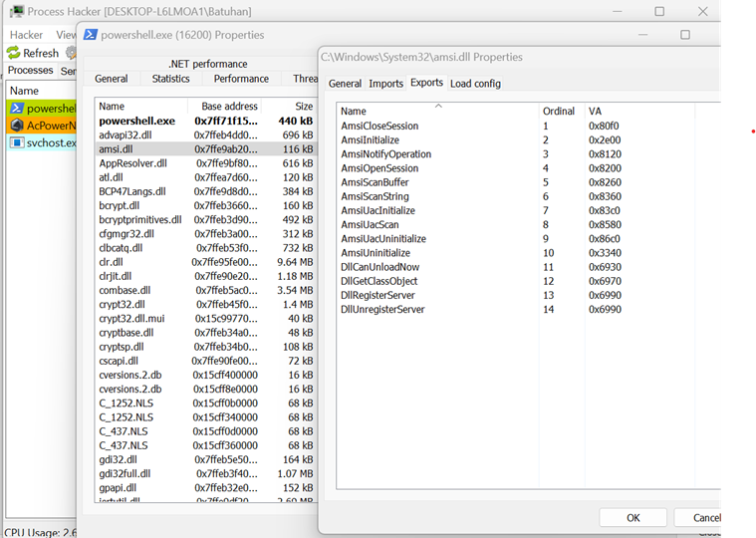Click the AcPowerN process icon
Viewport: 756px width, 538px height.
coord(17,125)
